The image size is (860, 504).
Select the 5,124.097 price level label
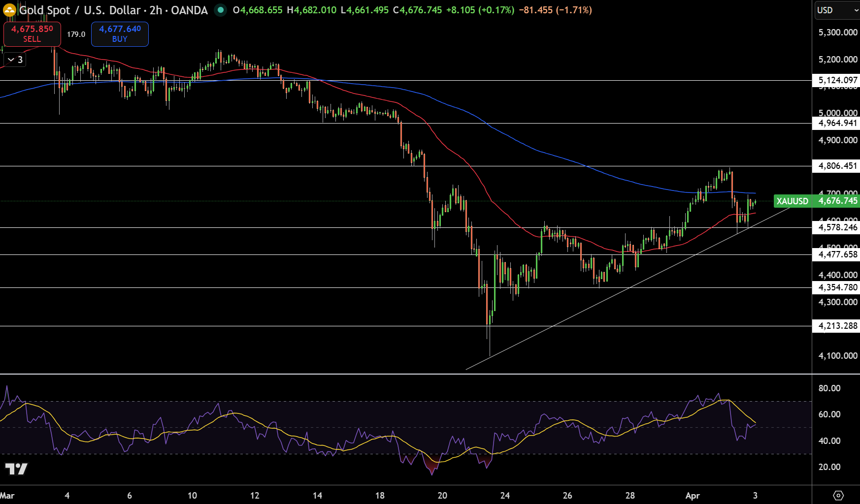coord(836,80)
